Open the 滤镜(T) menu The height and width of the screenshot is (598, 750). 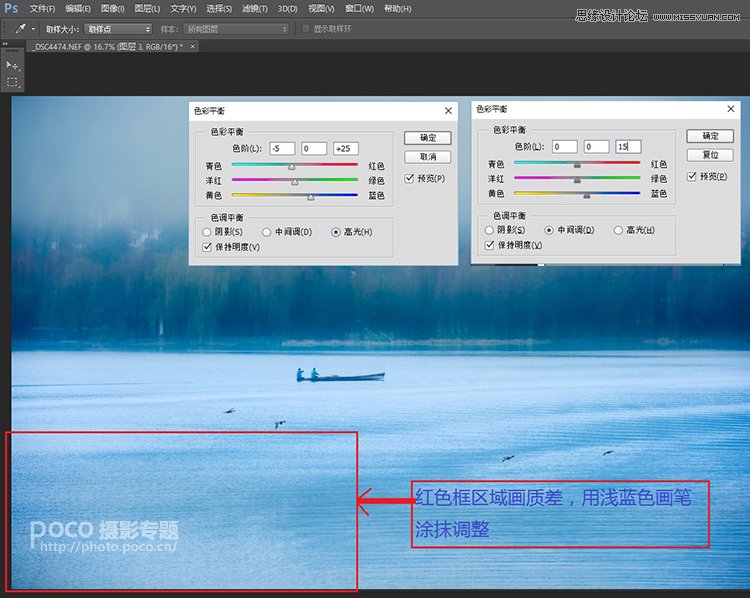pyautogui.click(x=254, y=9)
